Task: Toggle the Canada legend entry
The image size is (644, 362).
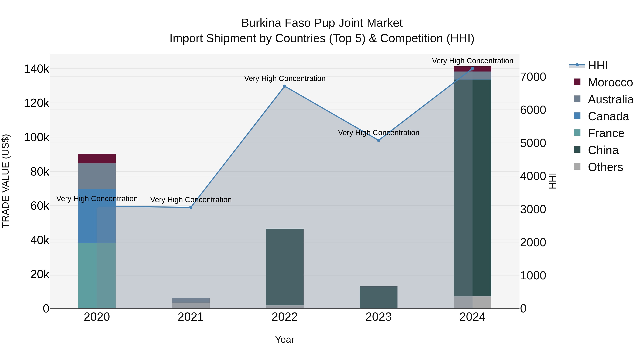Action: (x=601, y=116)
